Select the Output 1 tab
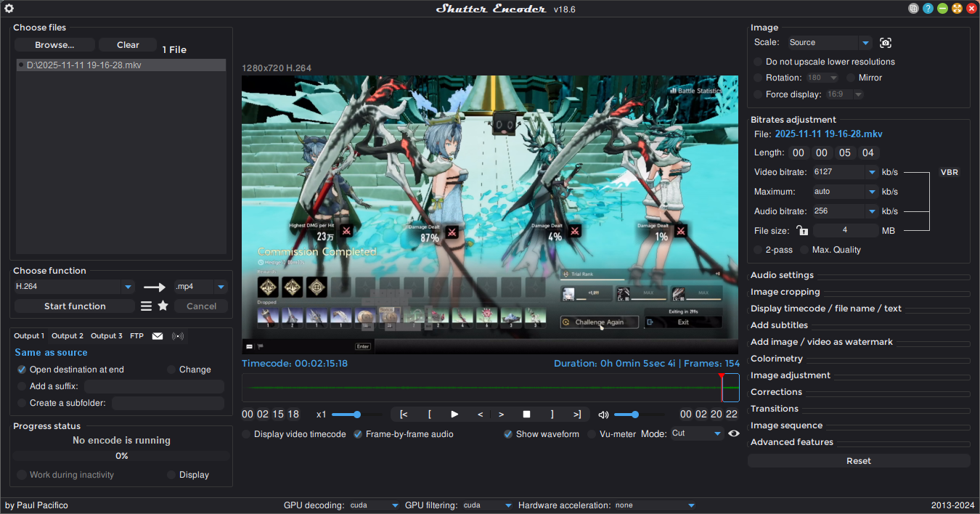The height and width of the screenshot is (514, 980). [29, 336]
